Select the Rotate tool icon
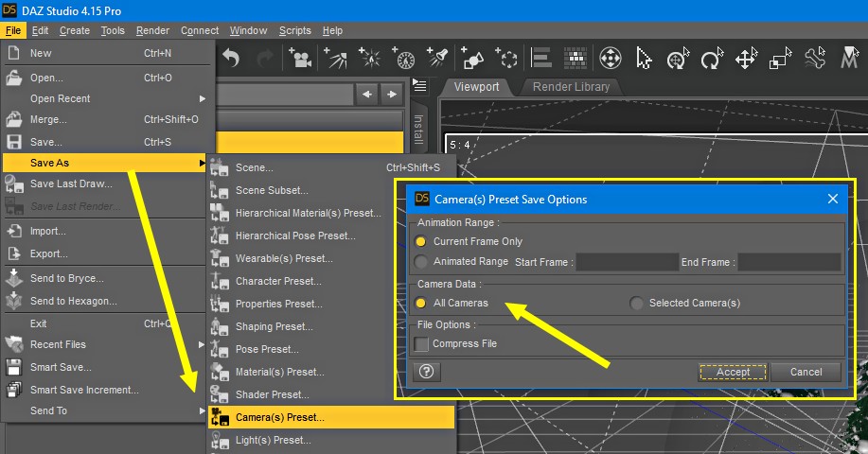868x454 pixels. (712, 58)
